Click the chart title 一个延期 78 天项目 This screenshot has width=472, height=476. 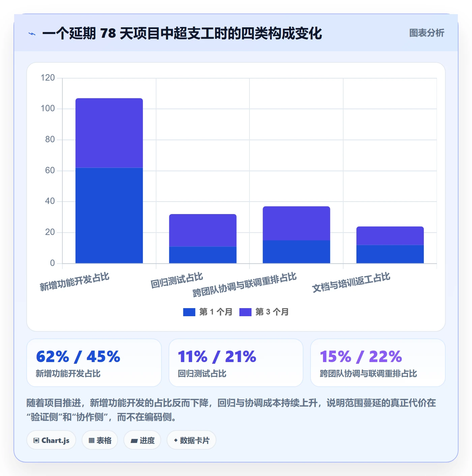point(182,33)
